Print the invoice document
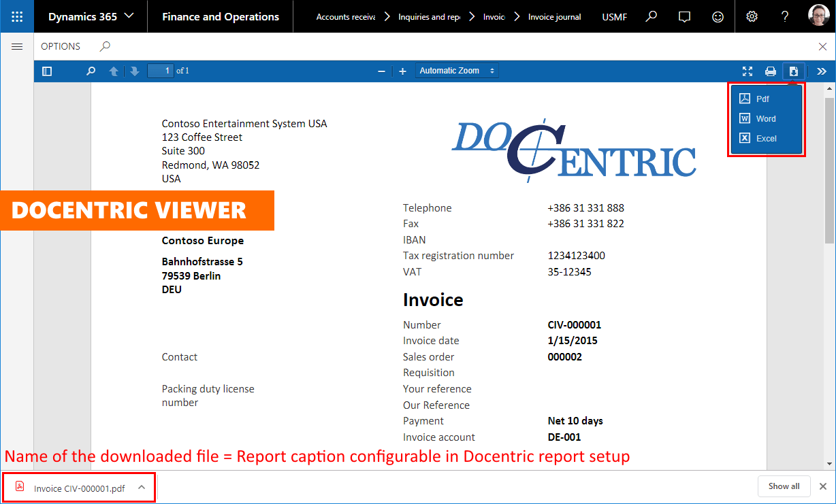Image resolution: width=836 pixels, height=504 pixels. (x=771, y=71)
